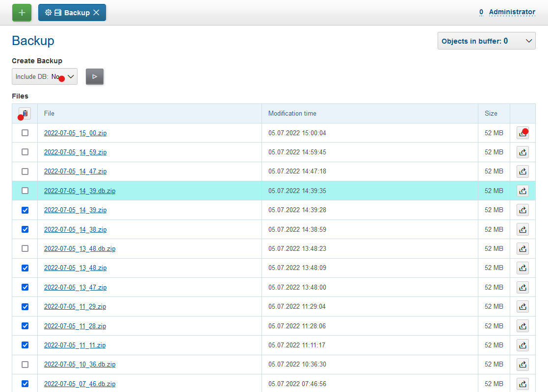Expand the Objects in buffer dropdown
This screenshot has height=392, width=548.
(x=486, y=41)
